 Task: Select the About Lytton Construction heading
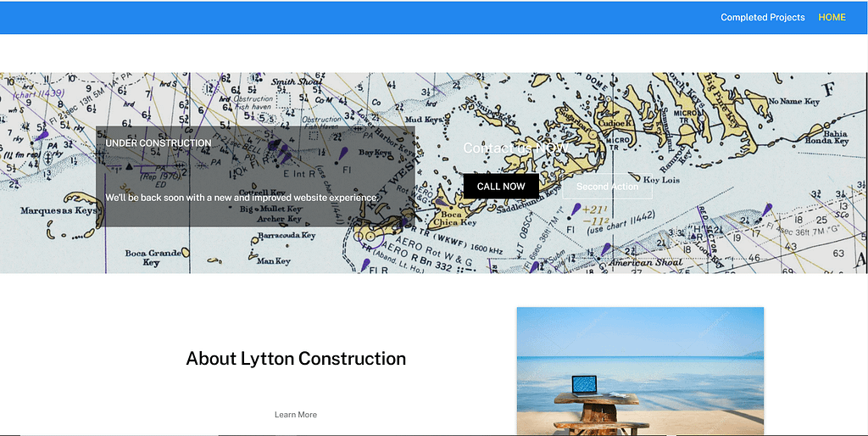pos(296,359)
